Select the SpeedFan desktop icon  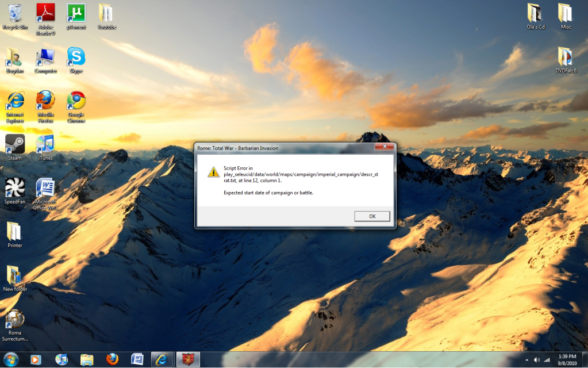point(14,188)
